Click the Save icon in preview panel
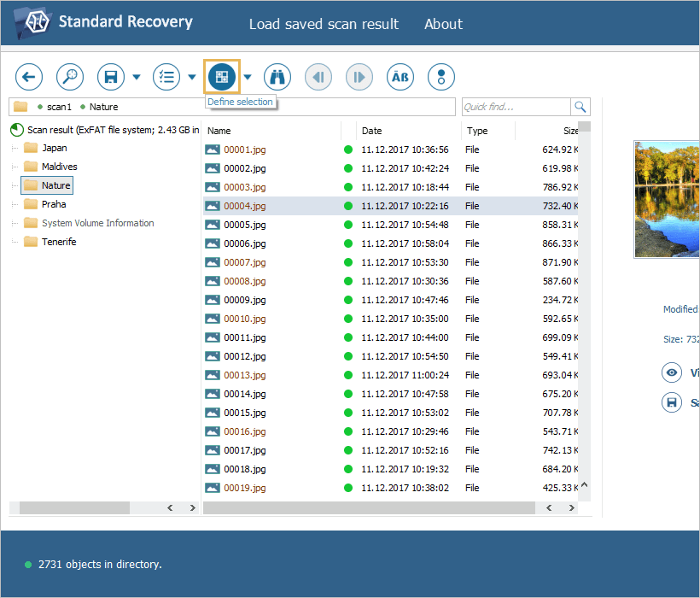 pos(672,402)
